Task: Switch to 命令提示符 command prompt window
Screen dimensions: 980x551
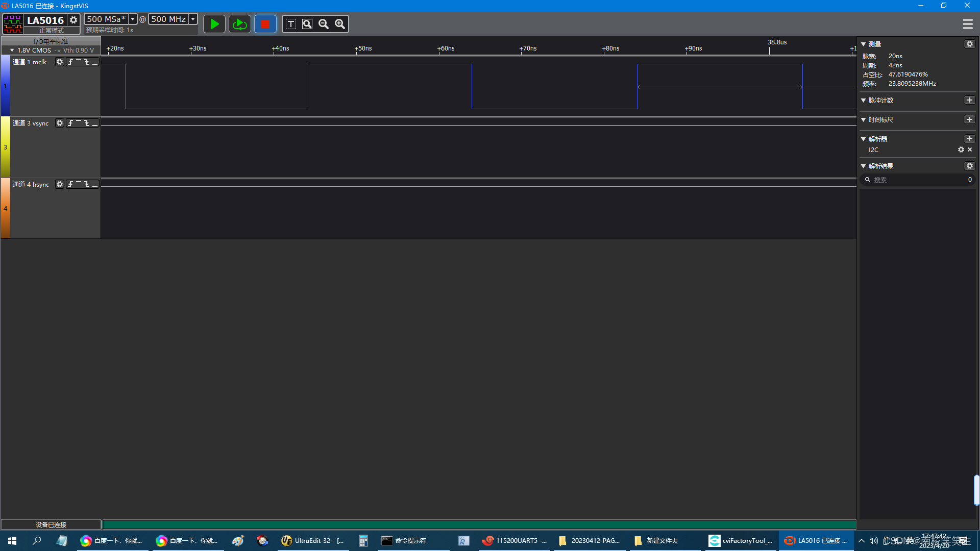Action: coord(413,540)
